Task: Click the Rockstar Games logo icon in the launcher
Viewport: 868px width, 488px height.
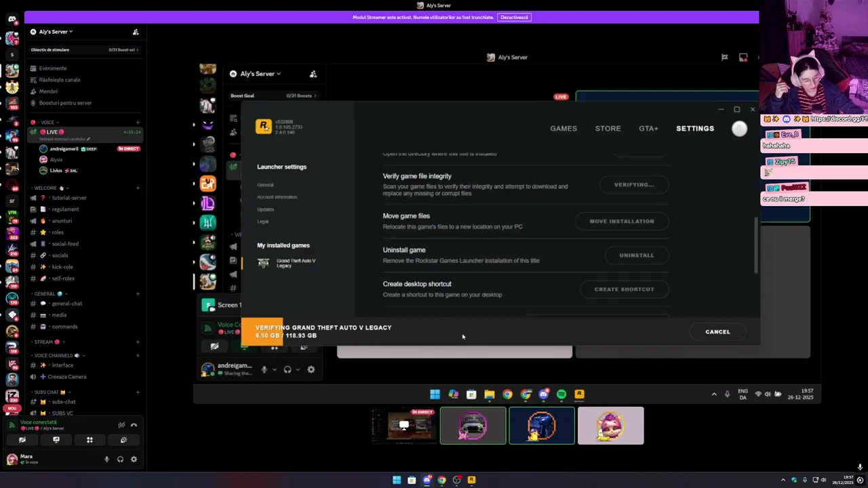Action: pyautogui.click(x=263, y=127)
